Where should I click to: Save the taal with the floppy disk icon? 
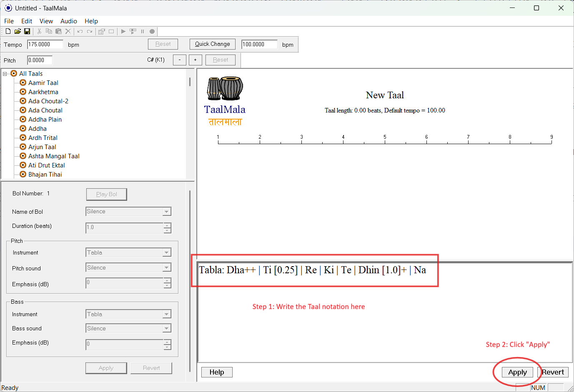pyautogui.click(x=27, y=31)
